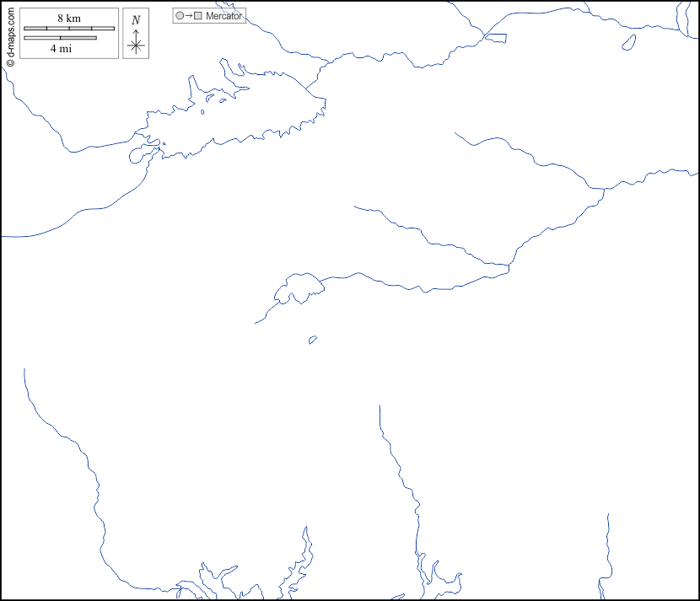This screenshot has width=700, height=601.
Task: Click the 4 mi scale label
Action: [60, 48]
